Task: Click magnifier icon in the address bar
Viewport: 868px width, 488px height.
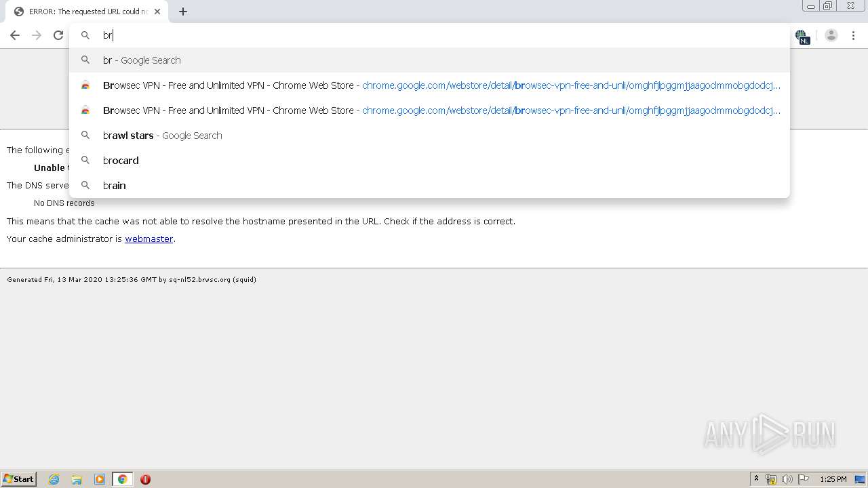Action: click(85, 35)
